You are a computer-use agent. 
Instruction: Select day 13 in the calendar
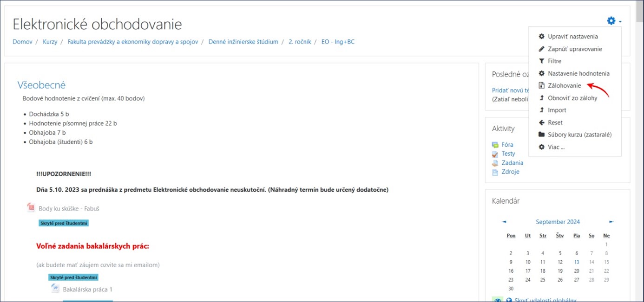coord(576,262)
